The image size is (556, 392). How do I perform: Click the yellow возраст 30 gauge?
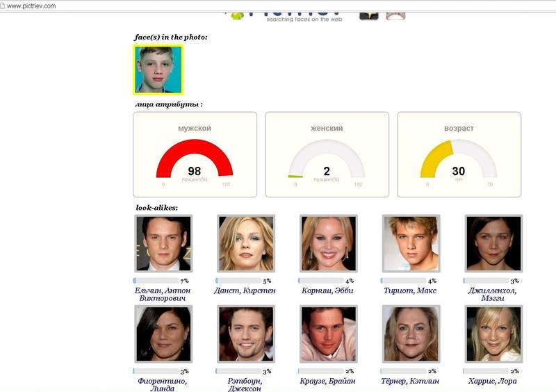[x=459, y=154]
